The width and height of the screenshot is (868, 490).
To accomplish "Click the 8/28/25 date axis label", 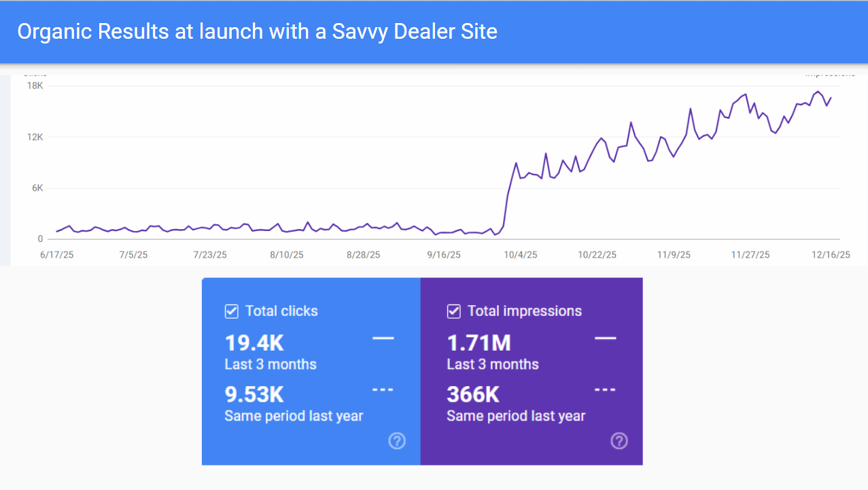I will tap(364, 255).
